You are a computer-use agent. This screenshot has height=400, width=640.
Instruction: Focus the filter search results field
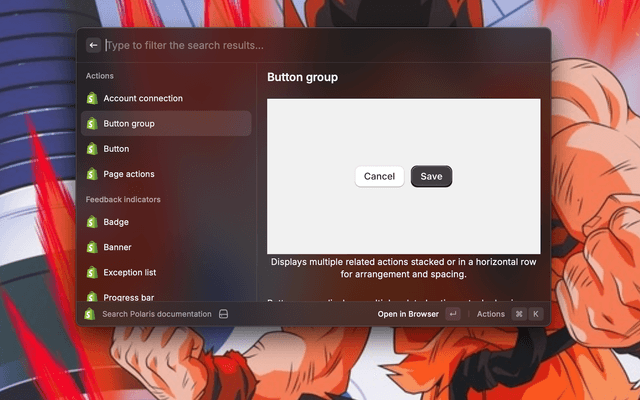320,45
